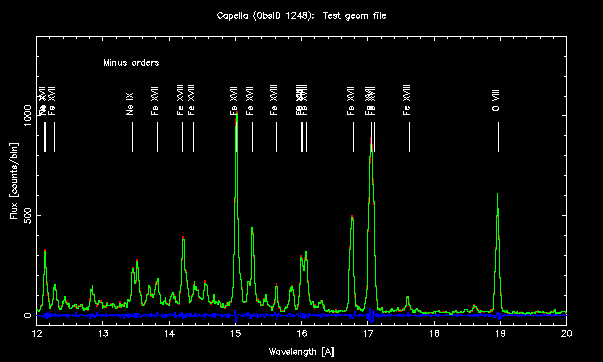Click the white marker below Fe XVIII at 15.6 Å
This screenshot has height=362, width=603.
pos(276,137)
